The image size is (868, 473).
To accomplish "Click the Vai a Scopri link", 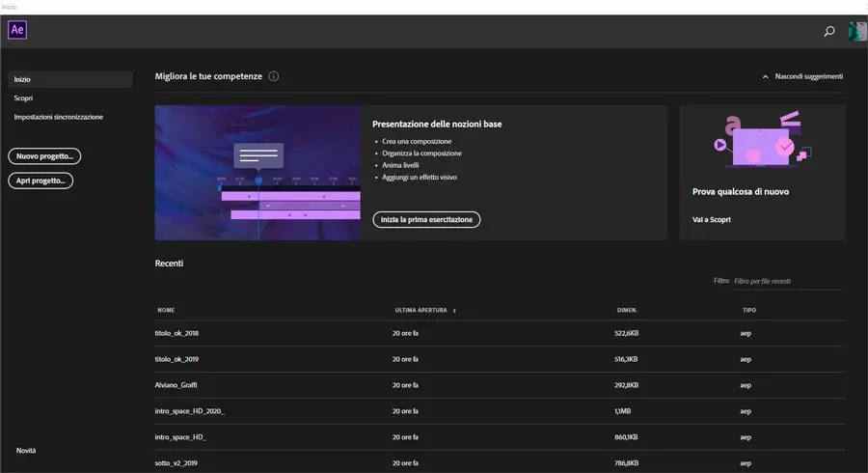I will [712, 219].
